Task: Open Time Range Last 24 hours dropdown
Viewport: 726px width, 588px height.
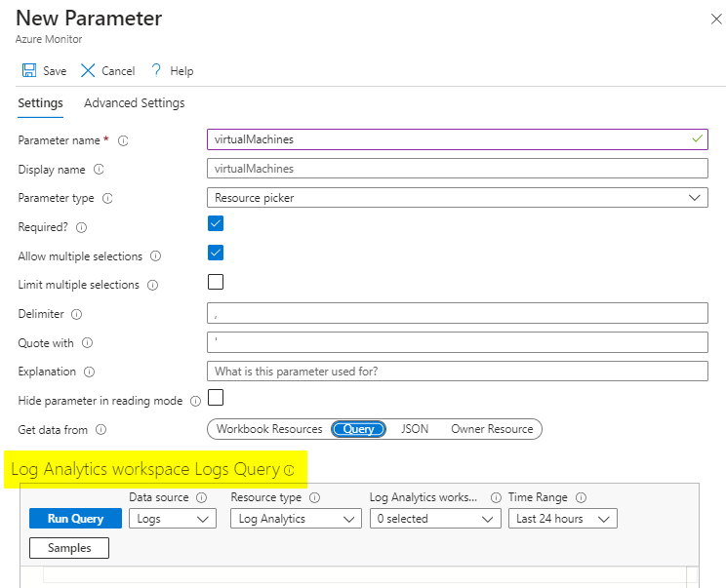Action: [x=563, y=519]
